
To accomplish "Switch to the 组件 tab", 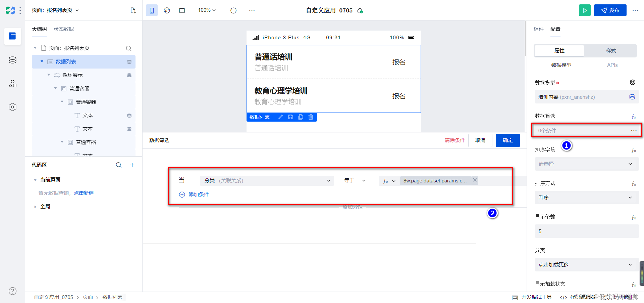I will pos(539,29).
